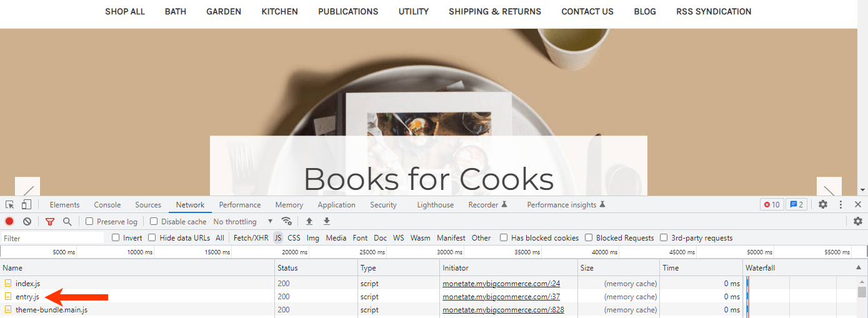Screen dimensions: 868x318
Task: Activate the inspect element picker icon
Action: click(x=10, y=204)
